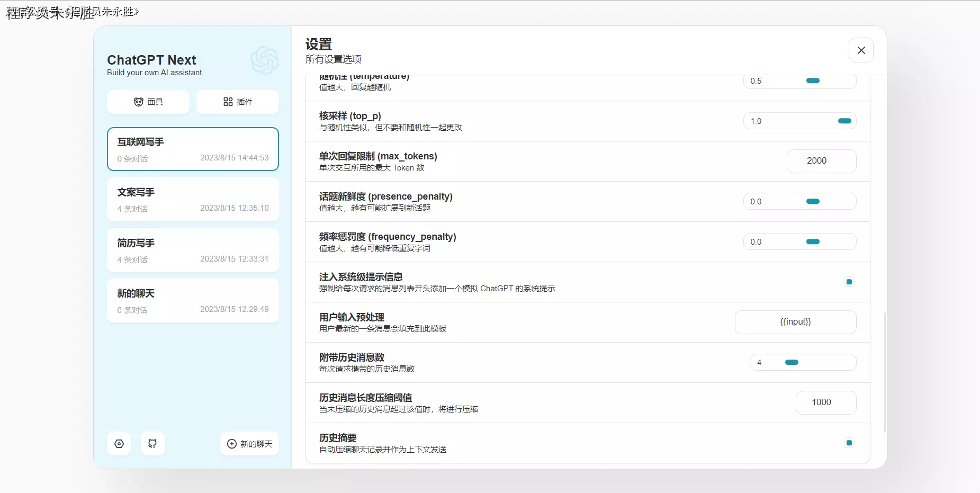Toggle the 历史摘要 checkbox

click(x=849, y=443)
